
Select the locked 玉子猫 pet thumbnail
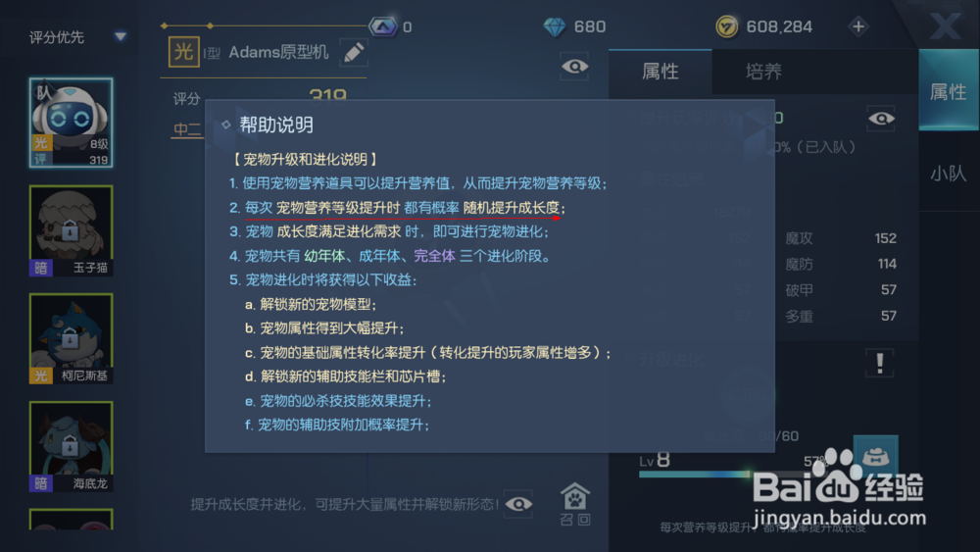click(x=71, y=230)
